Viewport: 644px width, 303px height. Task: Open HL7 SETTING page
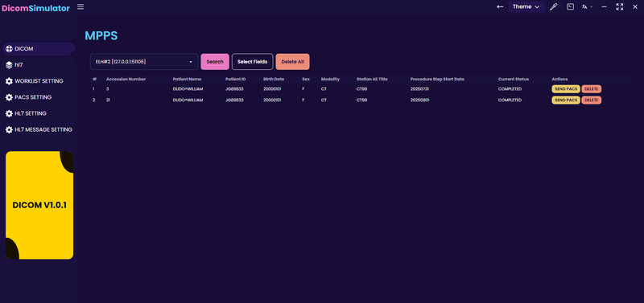pyautogui.click(x=39, y=113)
